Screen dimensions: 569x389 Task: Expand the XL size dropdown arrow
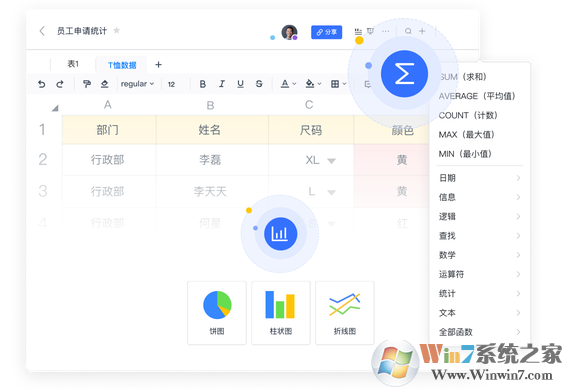click(x=331, y=161)
